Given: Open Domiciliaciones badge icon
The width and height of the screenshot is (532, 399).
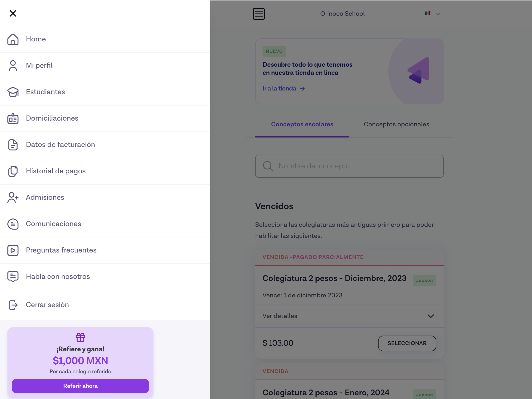Looking at the screenshot, I should click(13, 118).
